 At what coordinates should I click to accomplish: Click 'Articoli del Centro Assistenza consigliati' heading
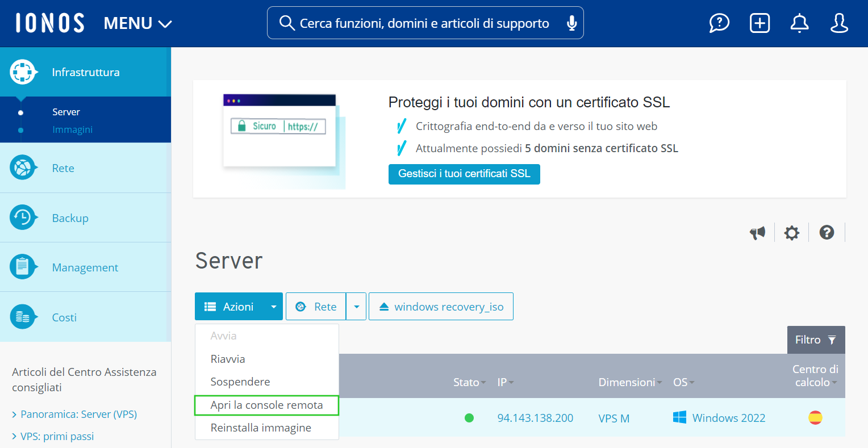84,380
